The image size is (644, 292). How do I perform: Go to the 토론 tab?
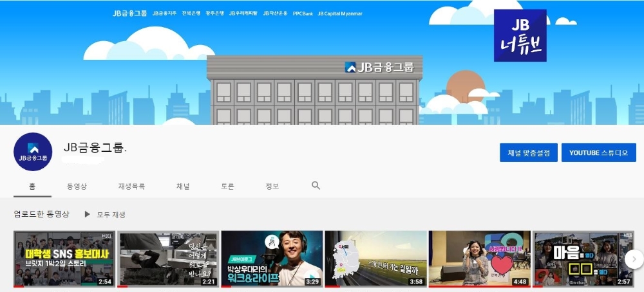coord(227,186)
